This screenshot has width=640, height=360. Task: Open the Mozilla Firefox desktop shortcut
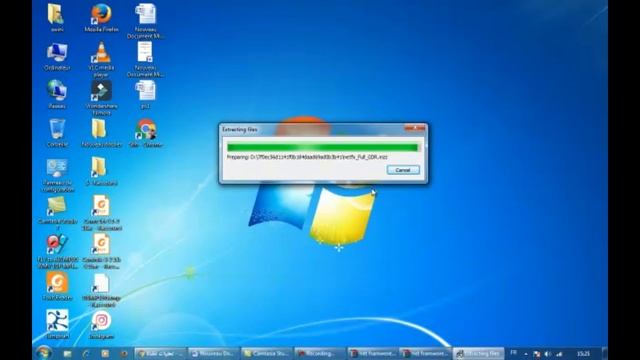coord(101,18)
